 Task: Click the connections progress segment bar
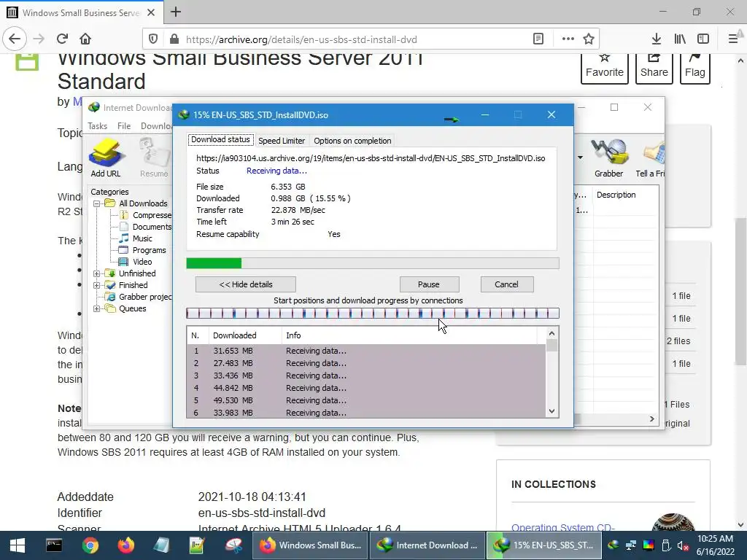tap(373, 313)
